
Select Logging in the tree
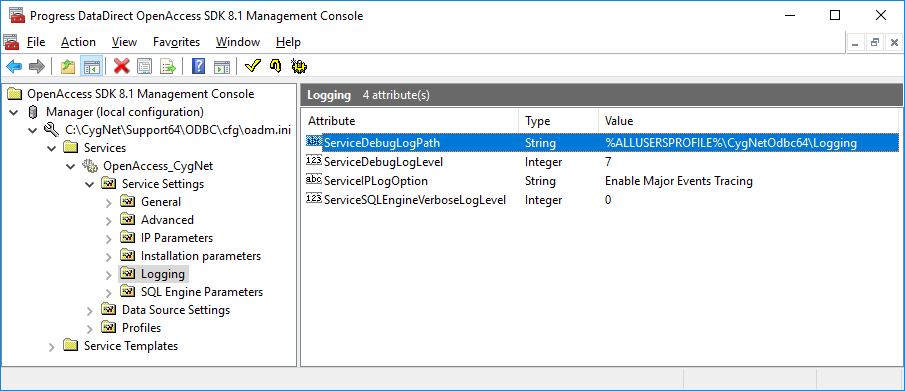click(163, 274)
